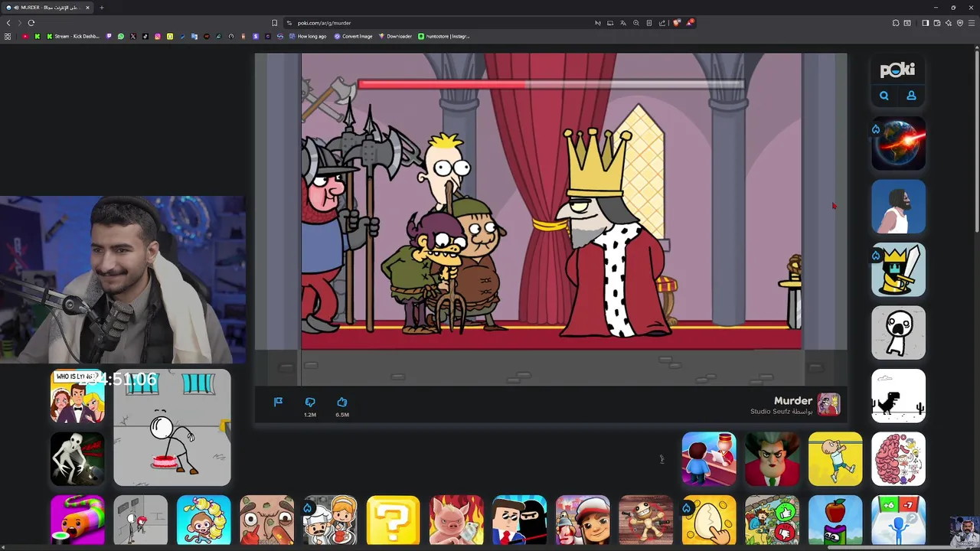Open the Convert Image bookmark
Screen dimensions: 980x551
[353, 36]
